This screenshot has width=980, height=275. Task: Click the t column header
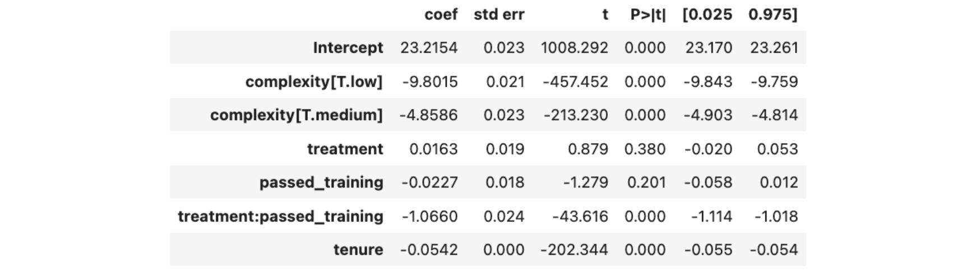(x=605, y=15)
